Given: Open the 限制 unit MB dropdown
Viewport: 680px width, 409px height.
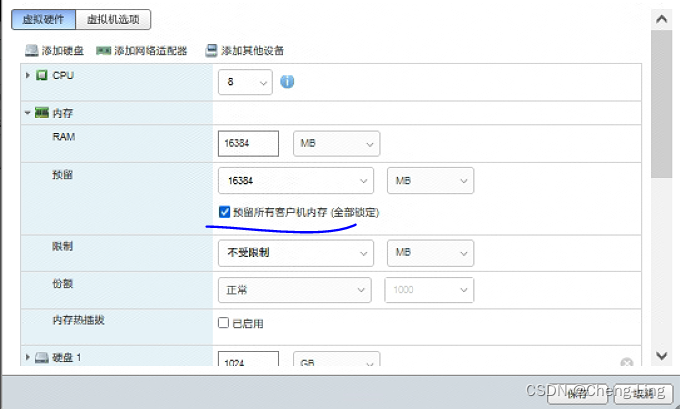Looking at the screenshot, I should point(430,253).
